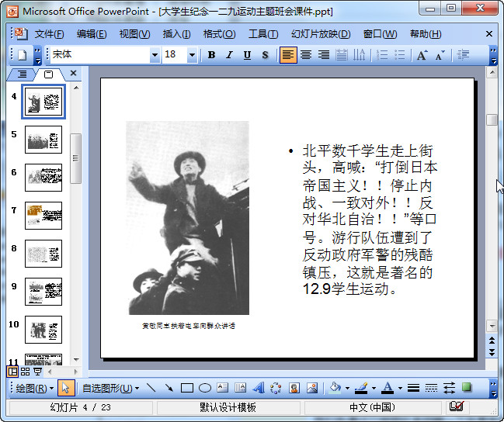Open the 文件(F) menu
This screenshot has width=504, height=422.
49,33
